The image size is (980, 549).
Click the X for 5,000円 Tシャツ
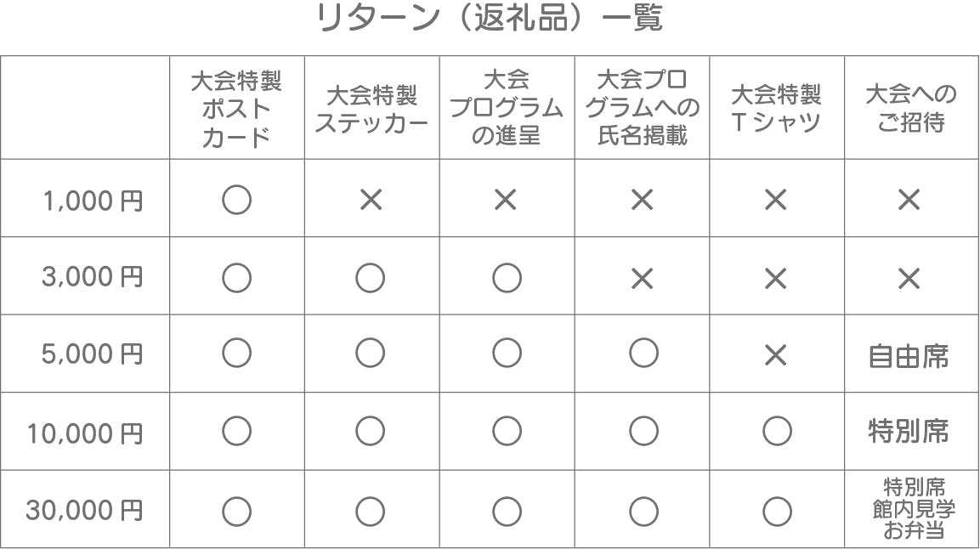(x=776, y=354)
